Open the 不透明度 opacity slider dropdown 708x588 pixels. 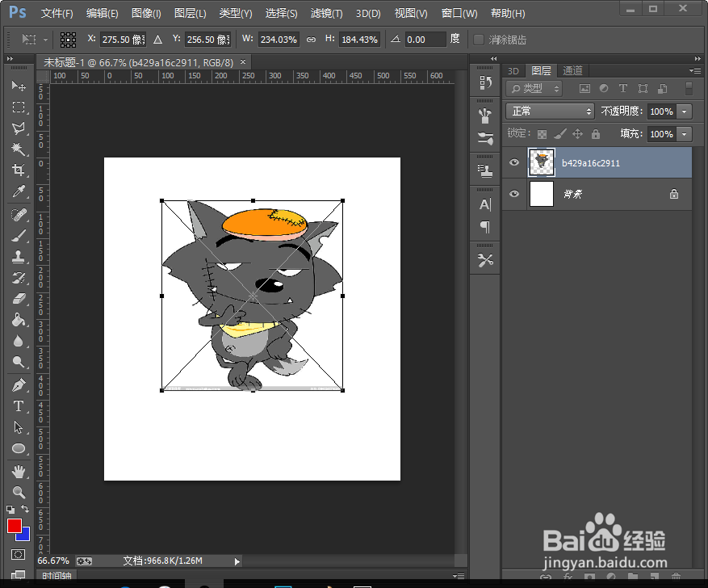click(685, 111)
